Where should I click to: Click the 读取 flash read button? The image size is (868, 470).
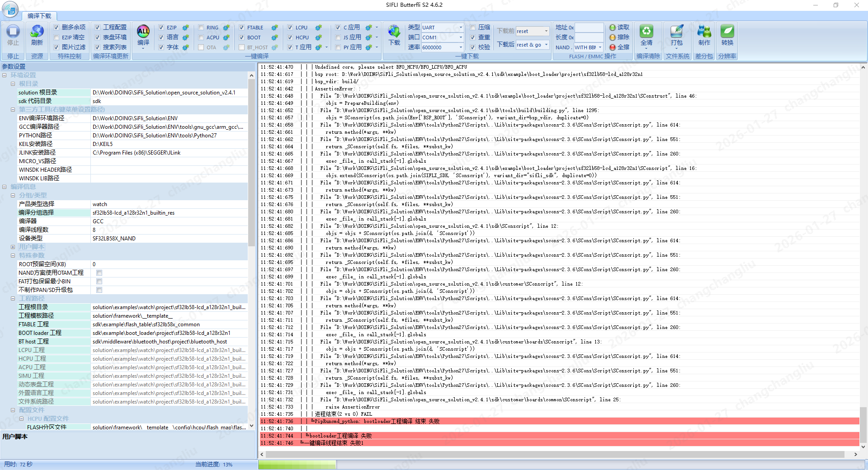tap(619, 28)
